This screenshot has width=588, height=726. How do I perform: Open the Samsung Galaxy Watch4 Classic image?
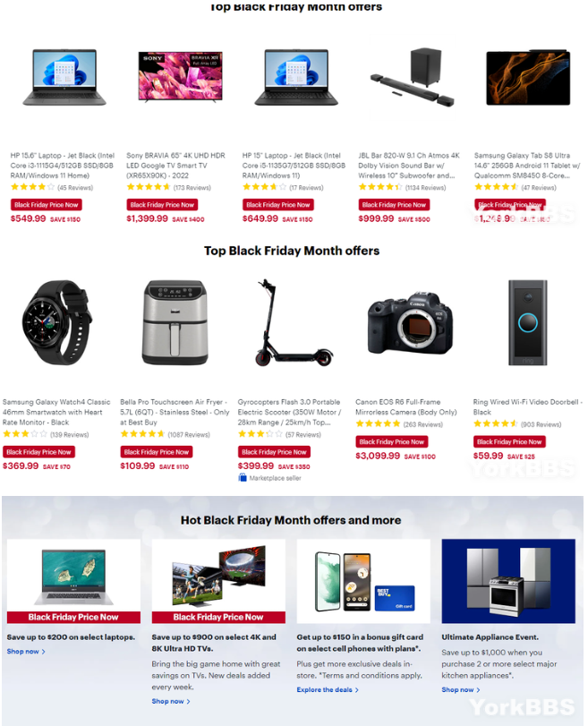57,322
